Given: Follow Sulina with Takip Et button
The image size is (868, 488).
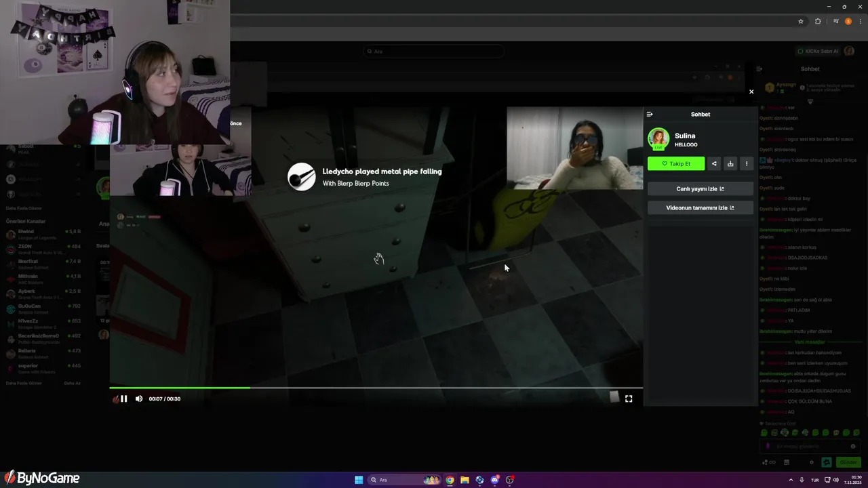Looking at the screenshot, I should (x=676, y=163).
